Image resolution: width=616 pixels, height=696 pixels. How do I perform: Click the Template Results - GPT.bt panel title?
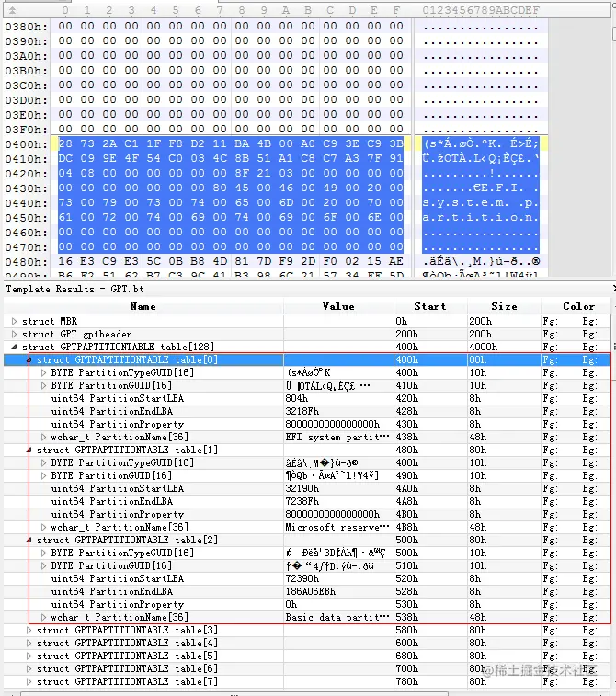(74, 289)
